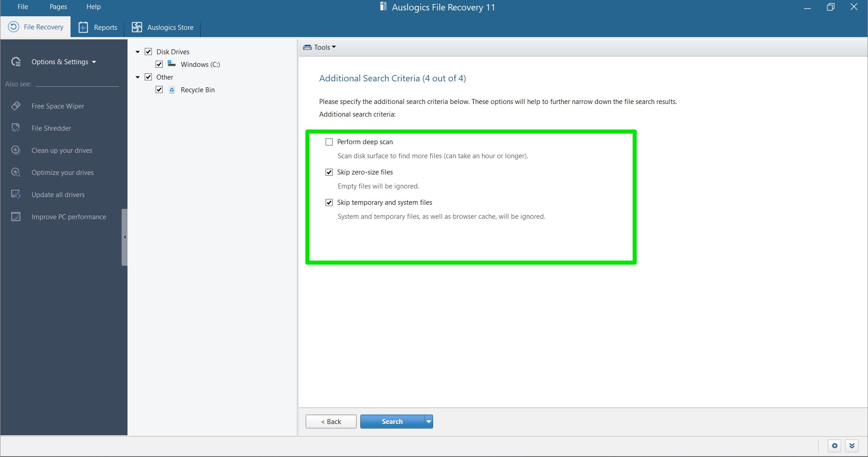Open the Search button dropdown arrow

[429, 422]
